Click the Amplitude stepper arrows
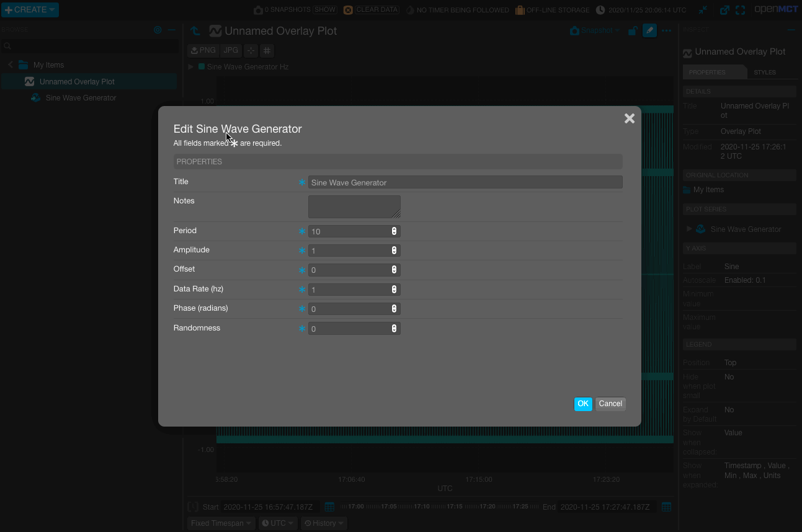Screen dimensions: 802x532 (394, 250)
